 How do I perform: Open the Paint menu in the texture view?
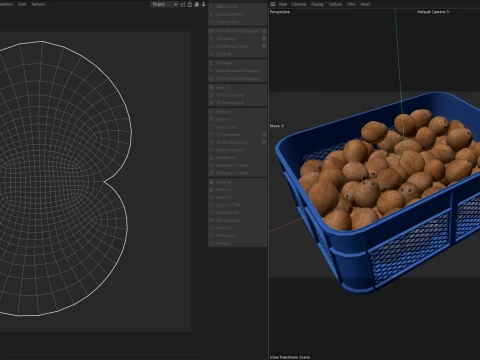(22, 4)
